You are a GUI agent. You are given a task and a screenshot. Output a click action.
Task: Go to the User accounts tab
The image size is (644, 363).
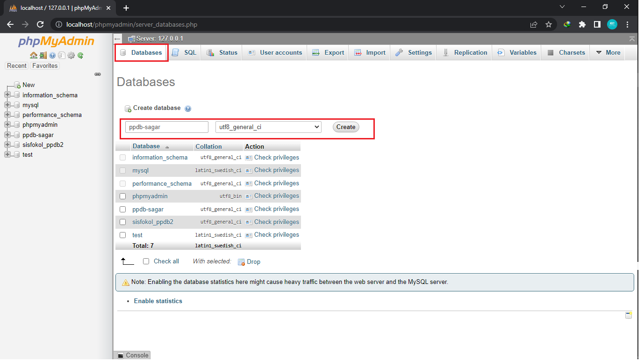pos(275,53)
